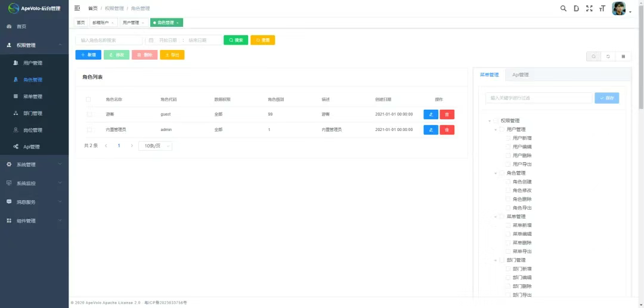Image resolution: width=644 pixels, height=308 pixels.
Task: Check the 内置管理员 role row
Action: (x=89, y=130)
